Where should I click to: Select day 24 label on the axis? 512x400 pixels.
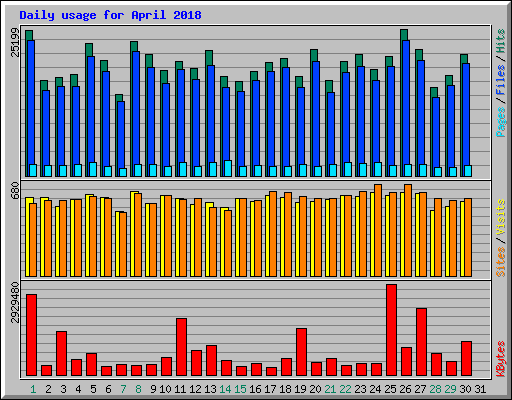tap(375, 389)
